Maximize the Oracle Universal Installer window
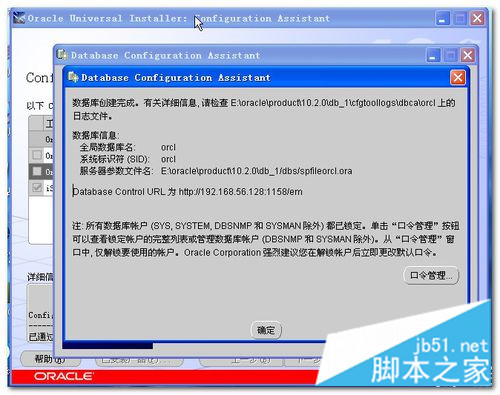Image resolution: width=500 pixels, height=395 pixels. [x=460, y=18]
